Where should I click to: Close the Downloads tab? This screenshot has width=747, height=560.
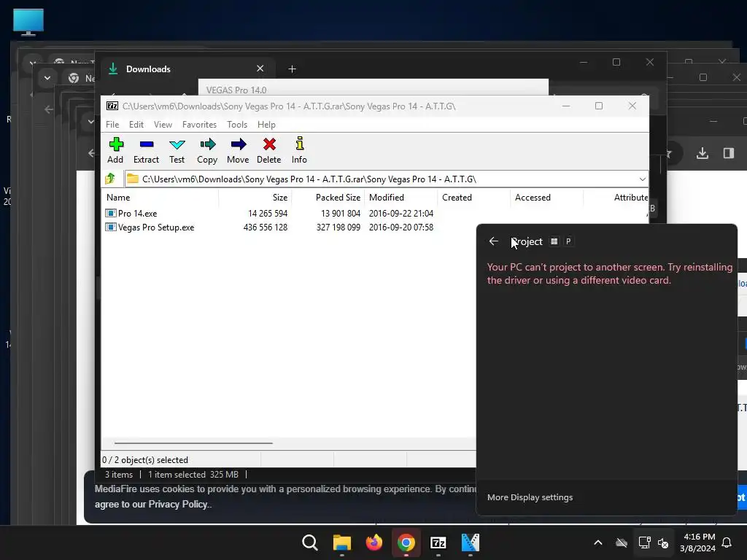(260, 69)
